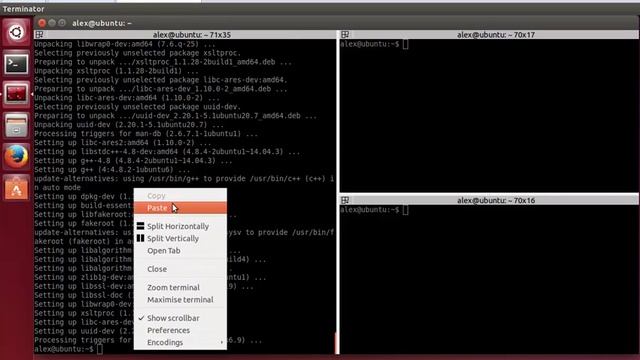Choose greyed Copy menu entry
Viewport: 640px width, 360px height.
[180, 196]
